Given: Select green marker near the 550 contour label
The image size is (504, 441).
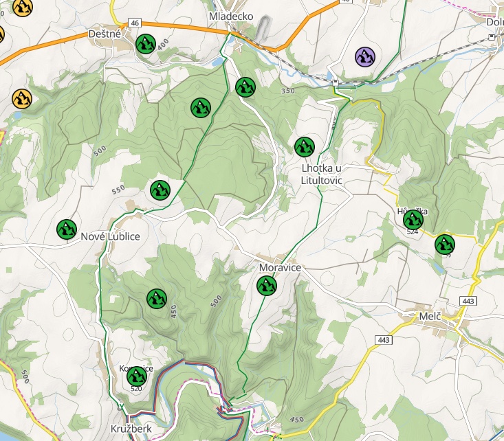Looking at the screenshot, I should point(160,190).
